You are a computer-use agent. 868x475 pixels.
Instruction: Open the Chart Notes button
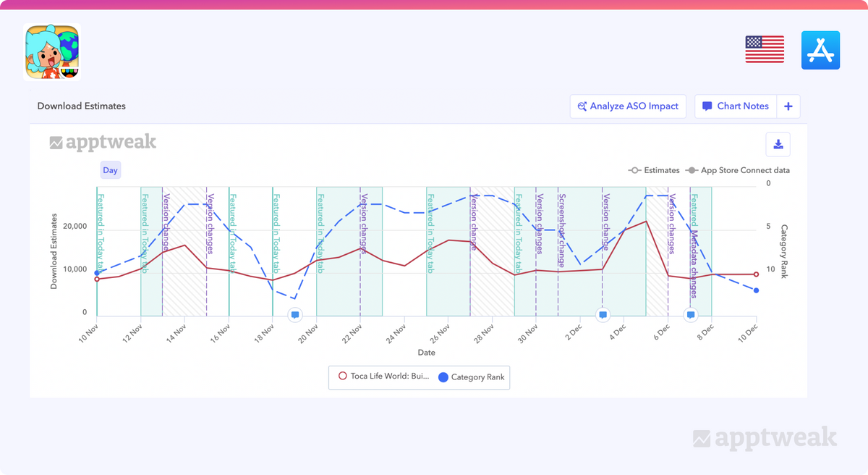[736, 106]
